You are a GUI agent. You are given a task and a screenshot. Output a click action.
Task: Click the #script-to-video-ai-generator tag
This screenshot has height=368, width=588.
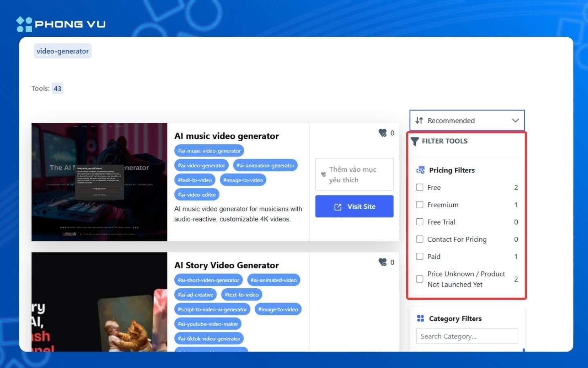(x=212, y=310)
